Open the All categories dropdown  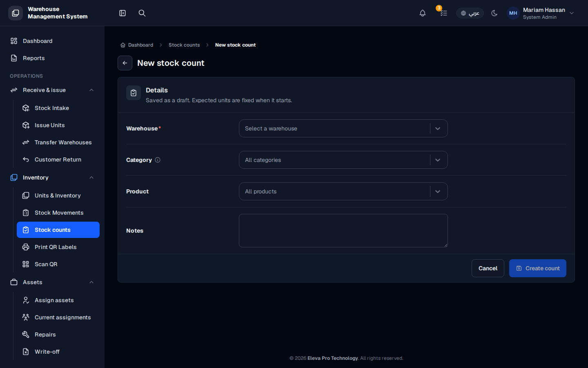(x=343, y=160)
